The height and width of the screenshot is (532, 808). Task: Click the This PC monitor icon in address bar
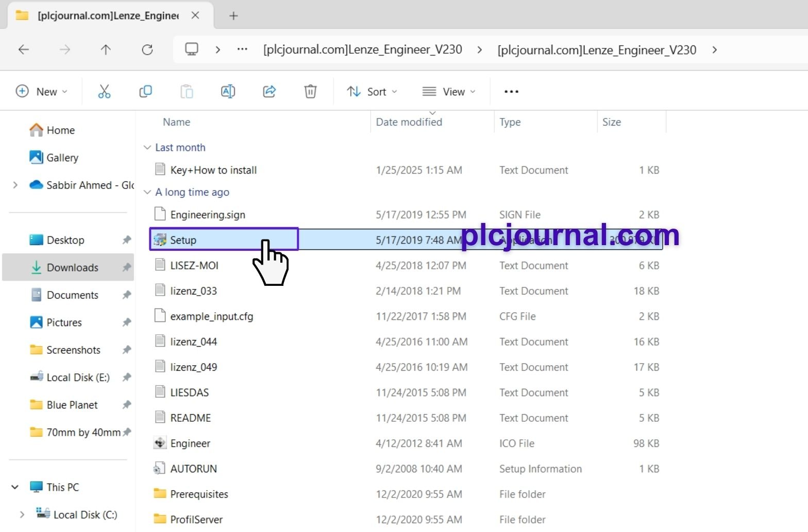click(192, 49)
